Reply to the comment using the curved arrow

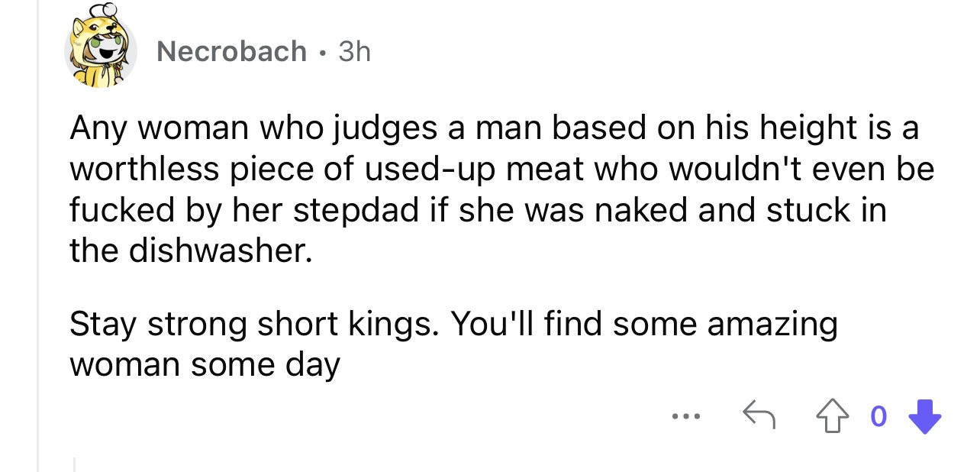point(759,416)
